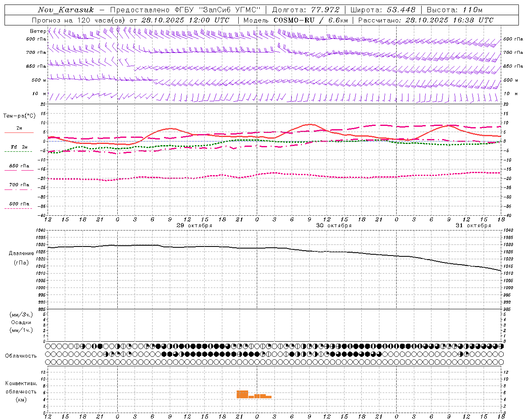This screenshot has width=525, height=420.
Task: Click the Давление pressure panel label
Action: (21, 253)
